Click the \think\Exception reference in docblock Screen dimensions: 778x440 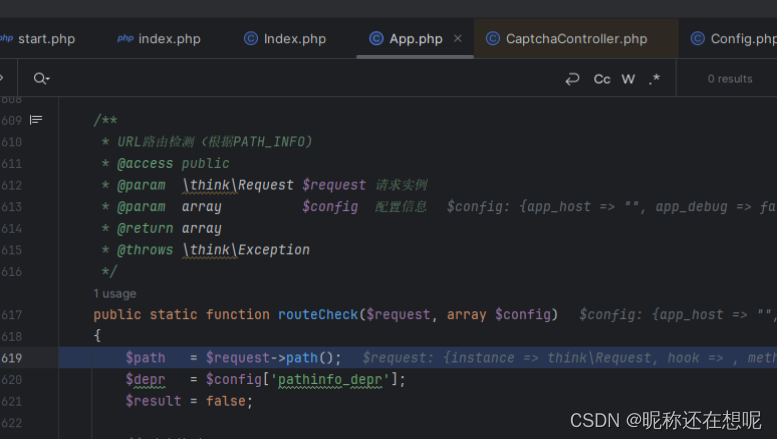(x=246, y=250)
